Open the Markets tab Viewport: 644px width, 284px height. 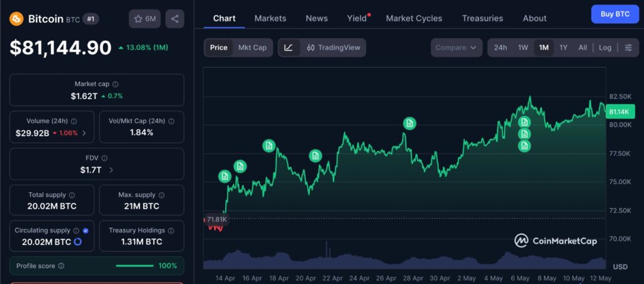coord(270,18)
